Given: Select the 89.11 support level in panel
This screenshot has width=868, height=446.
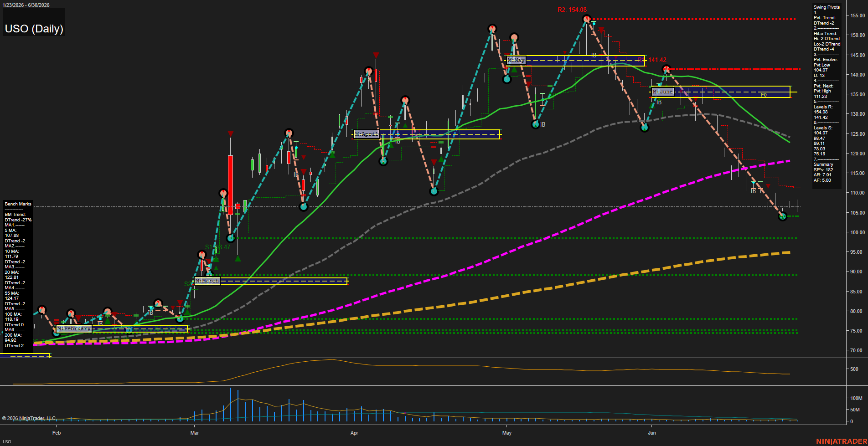Looking at the screenshot, I should [819, 144].
